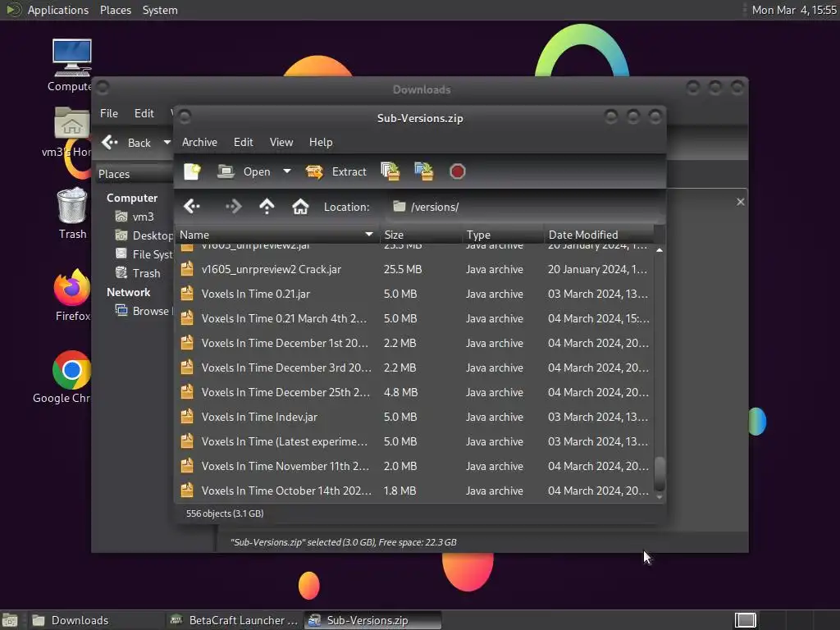Open the Computer desktop icon
Screen dimensions: 840x630
click(71, 66)
